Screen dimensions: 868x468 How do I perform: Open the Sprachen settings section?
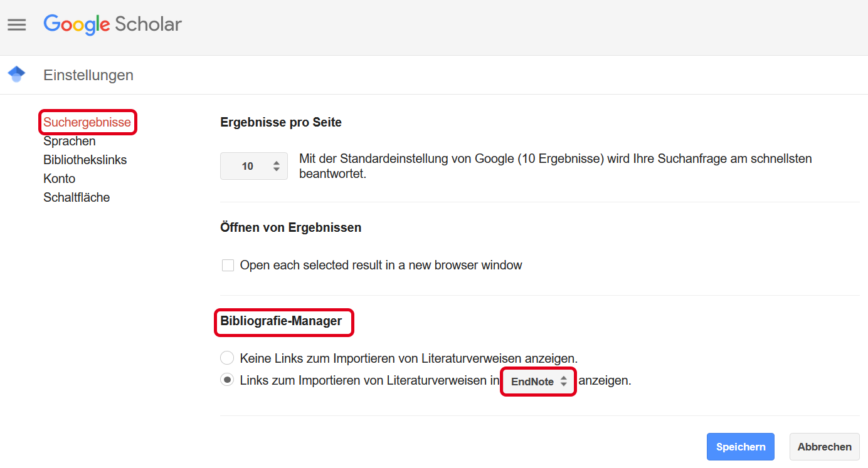point(70,141)
